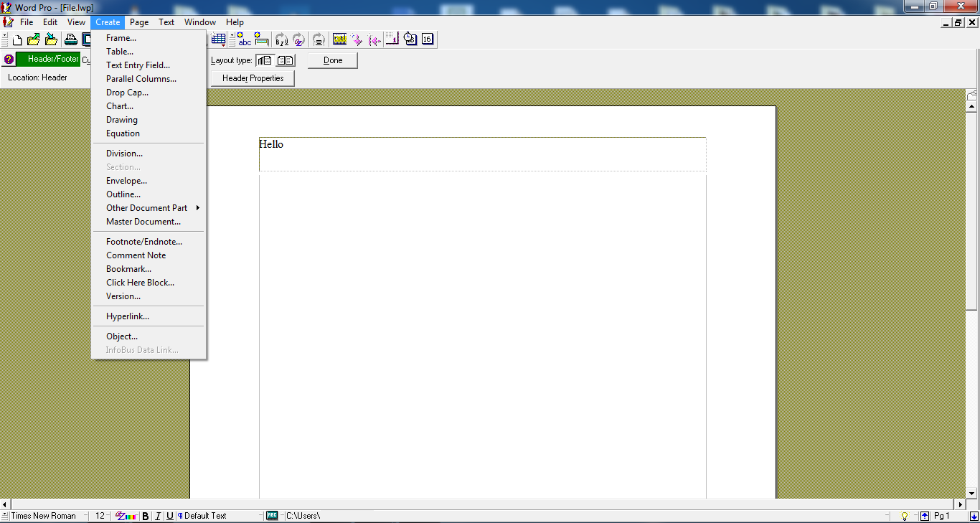The height and width of the screenshot is (523, 980).
Task: Go to previous page with up arrow icon
Action: point(925,516)
